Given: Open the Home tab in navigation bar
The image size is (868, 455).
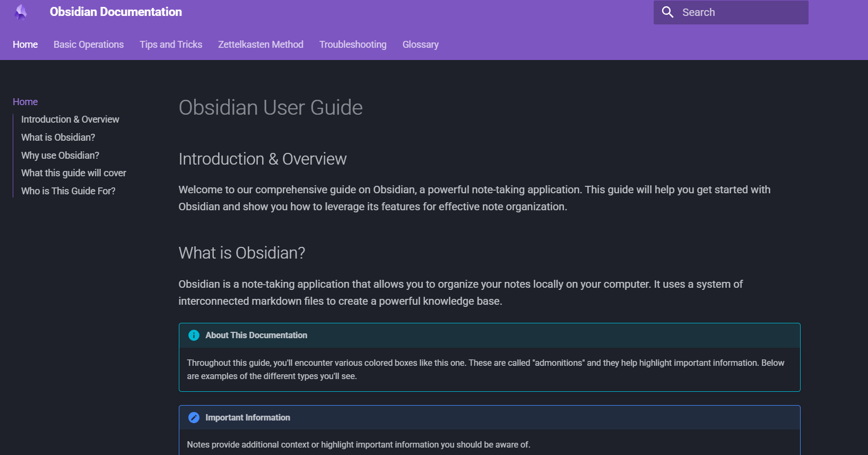Looking at the screenshot, I should tap(25, 45).
